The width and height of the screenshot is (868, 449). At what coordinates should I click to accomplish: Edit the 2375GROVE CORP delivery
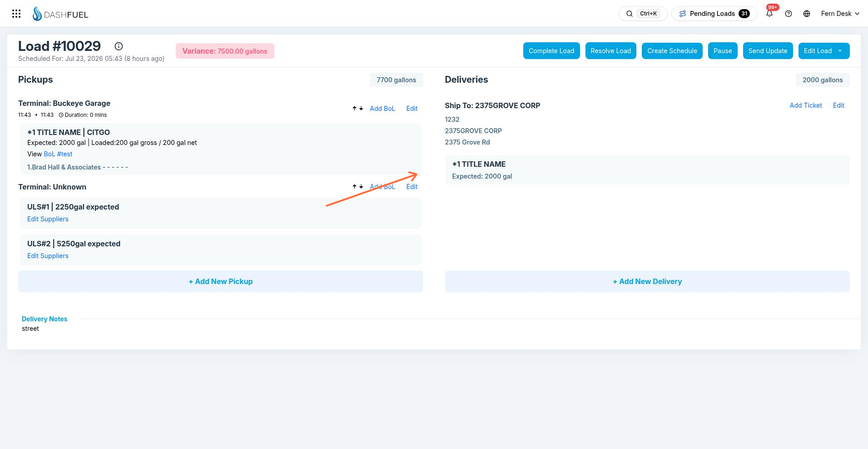coord(838,105)
